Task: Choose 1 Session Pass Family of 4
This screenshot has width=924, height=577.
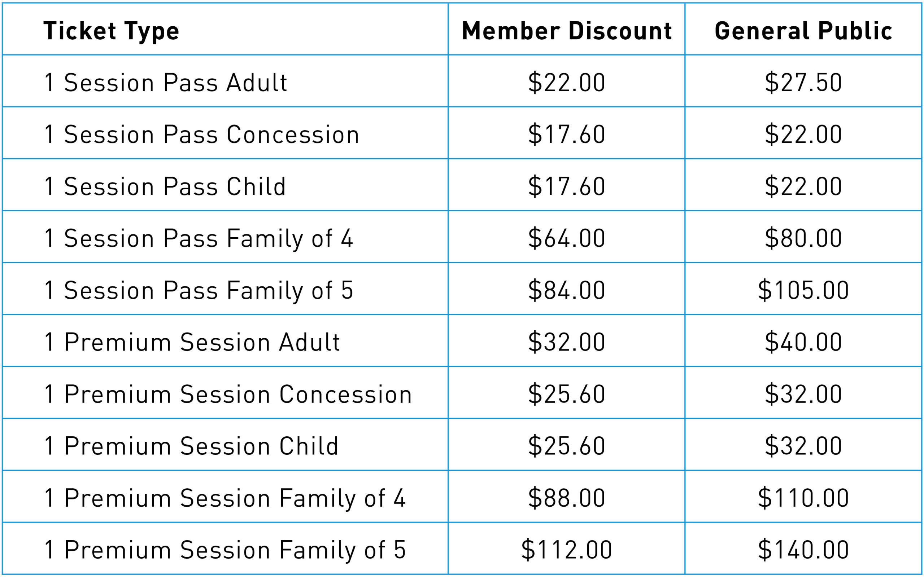Action: [x=199, y=239]
